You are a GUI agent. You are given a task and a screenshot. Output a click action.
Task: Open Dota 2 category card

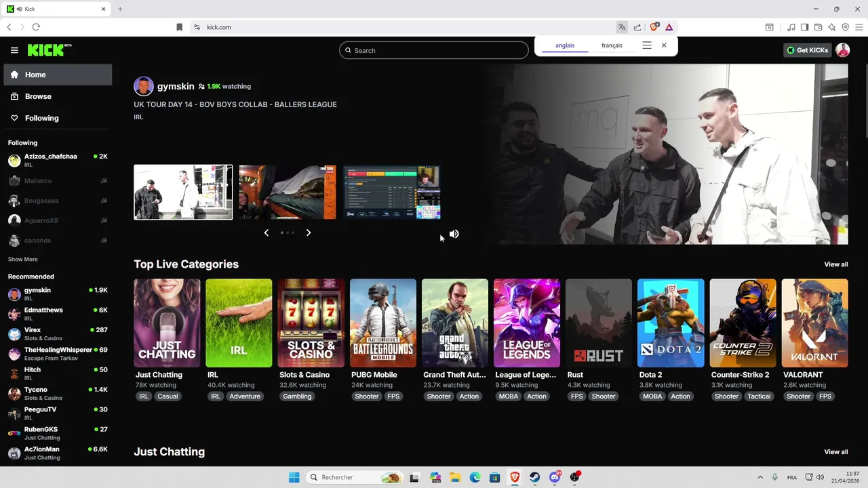[671, 323]
